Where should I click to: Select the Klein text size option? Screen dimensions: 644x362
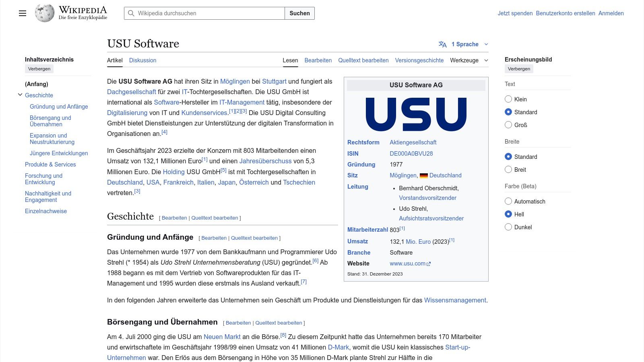pos(508,99)
